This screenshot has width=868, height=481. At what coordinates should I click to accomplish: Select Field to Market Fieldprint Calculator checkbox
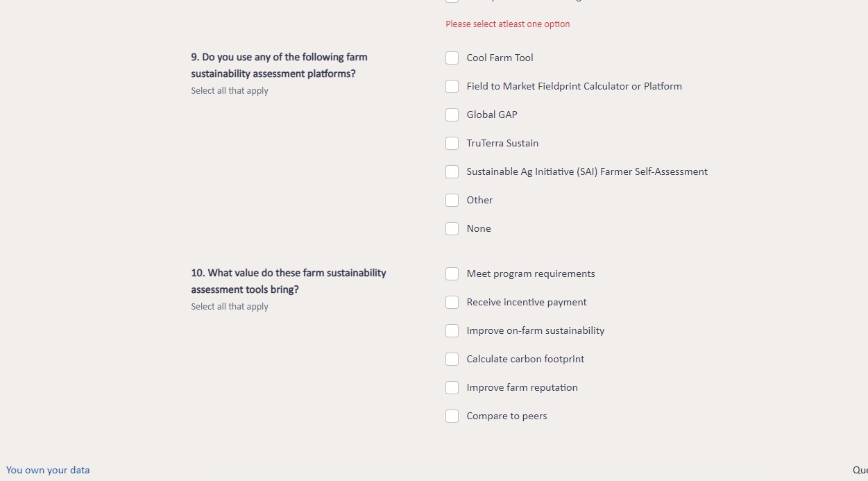[452, 86]
